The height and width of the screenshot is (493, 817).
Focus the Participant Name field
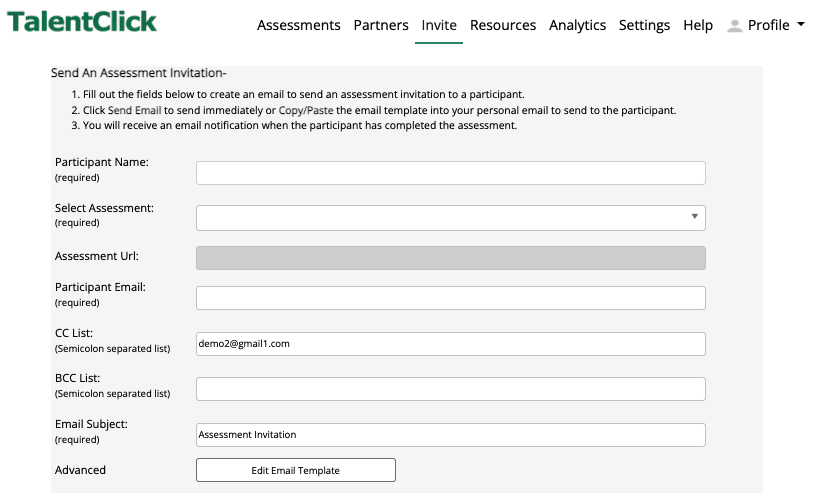[x=451, y=173]
